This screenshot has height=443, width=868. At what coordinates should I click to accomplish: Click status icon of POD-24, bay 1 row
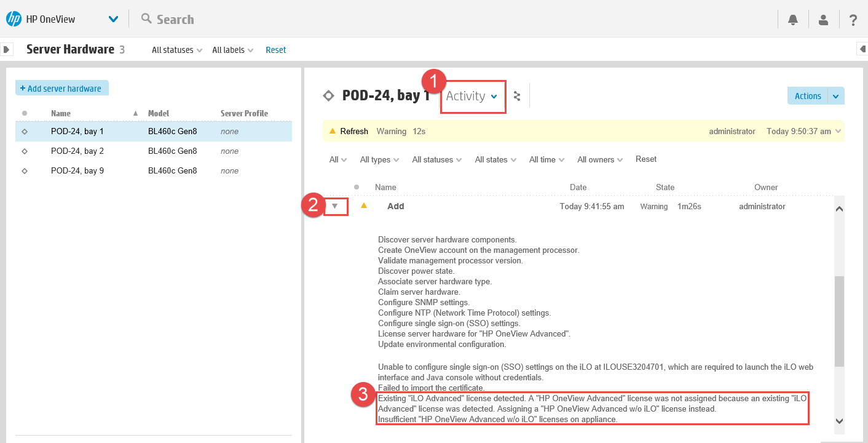tap(25, 132)
